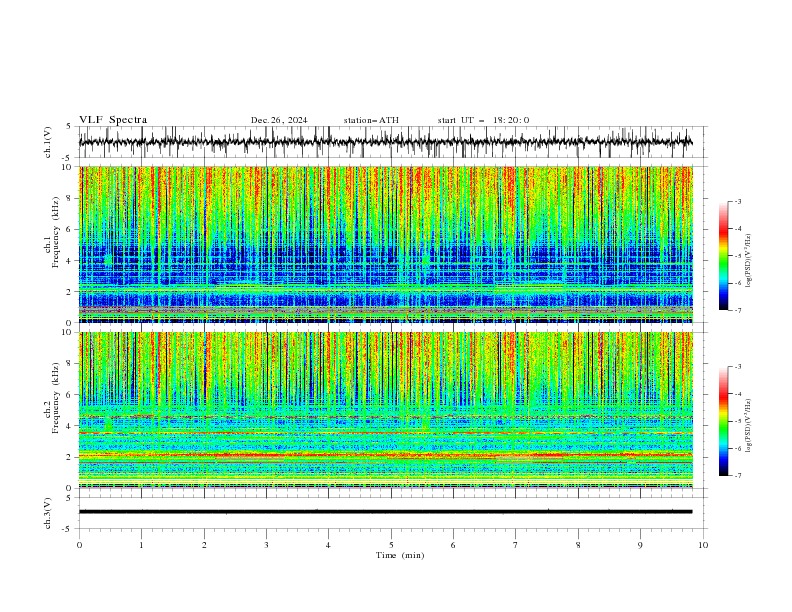Click the '-7' value on lower colorbar
Viewport: 792px width, 612px height.
[737, 476]
